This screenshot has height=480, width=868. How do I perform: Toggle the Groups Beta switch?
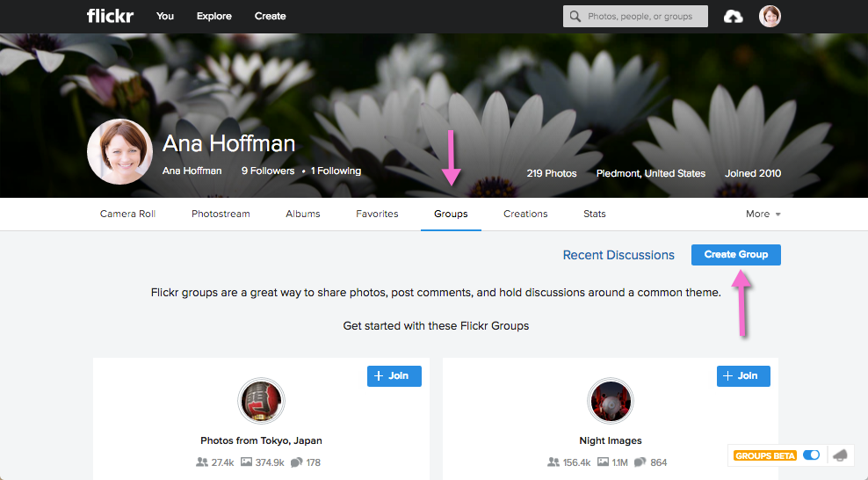811,455
